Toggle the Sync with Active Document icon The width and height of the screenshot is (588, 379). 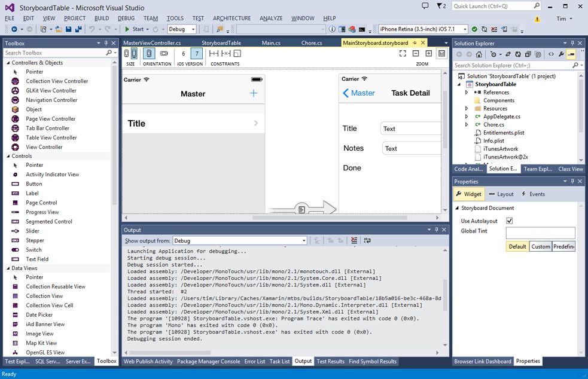point(508,54)
